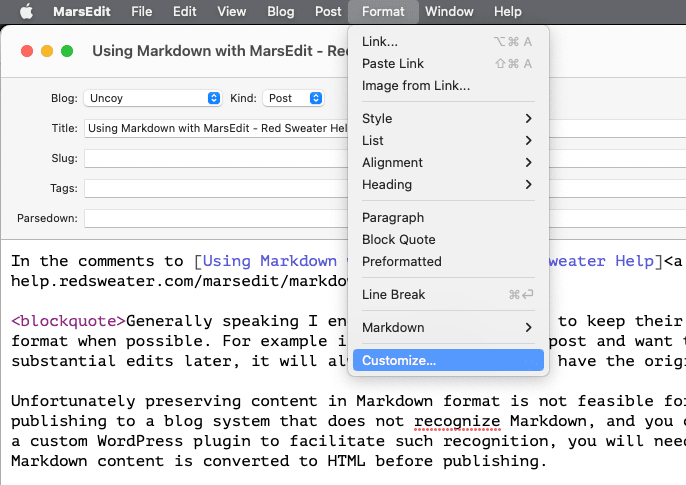This screenshot has height=485, width=686.
Task: Apply Preformatted formatting
Action: pyautogui.click(x=448, y=262)
